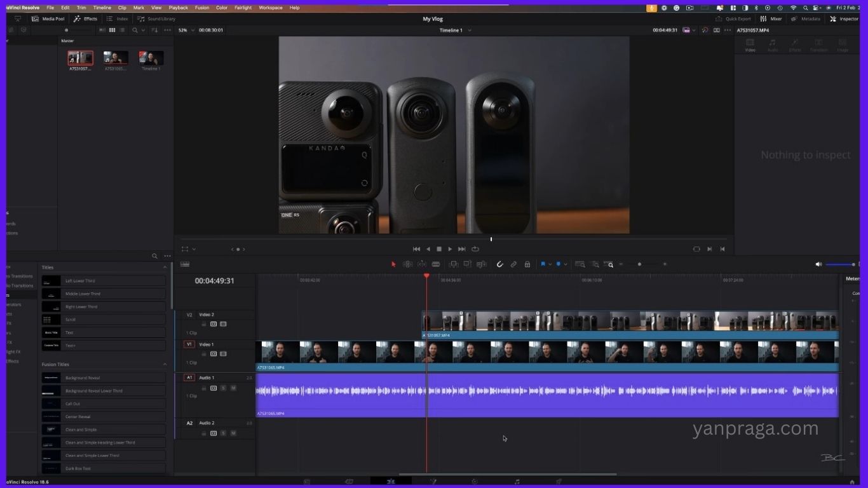
Task: Toggle Video 1 auto track selector
Action: [x=214, y=354]
